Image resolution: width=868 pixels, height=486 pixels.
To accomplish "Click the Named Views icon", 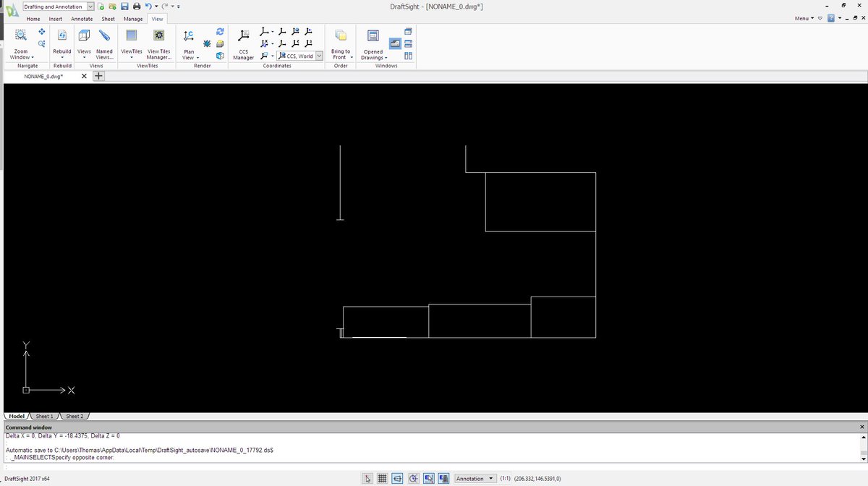I will pyautogui.click(x=104, y=35).
